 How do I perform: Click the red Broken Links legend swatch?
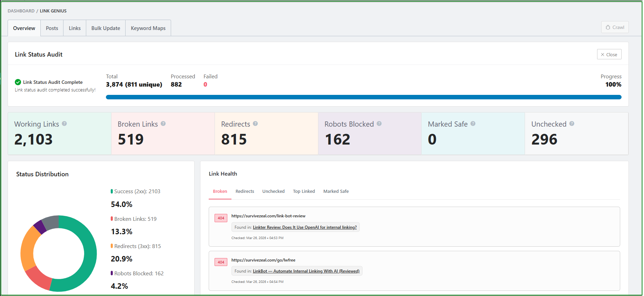pyautogui.click(x=112, y=219)
